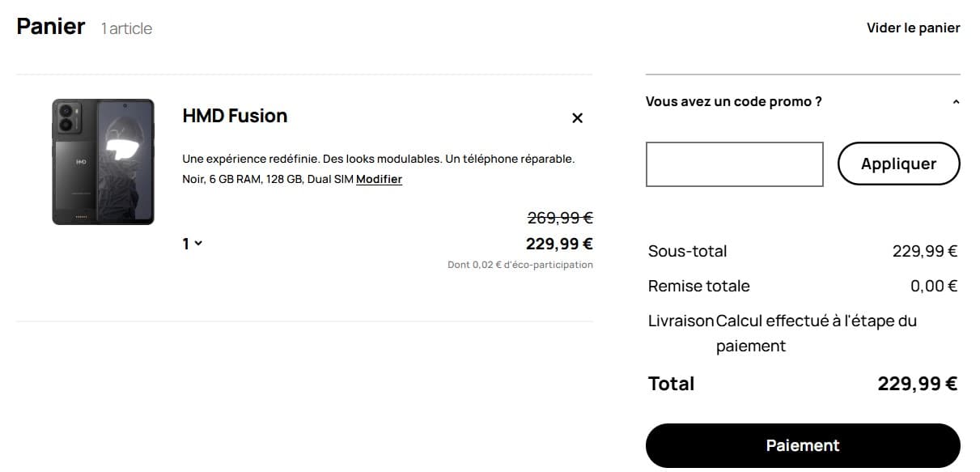Viewport: 980px width, 472px height.
Task: Click the éco-participation notice text
Action: [x=519, y=264]
